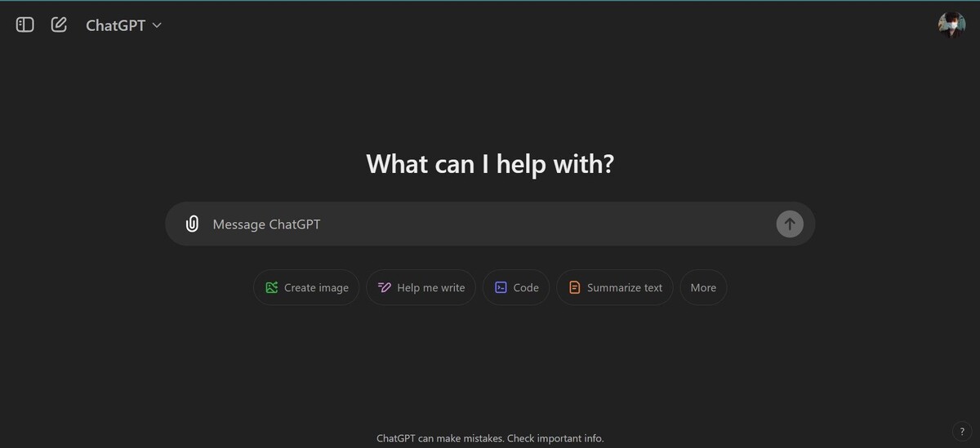Choose the Help me write suggestion

pos(421,287)
